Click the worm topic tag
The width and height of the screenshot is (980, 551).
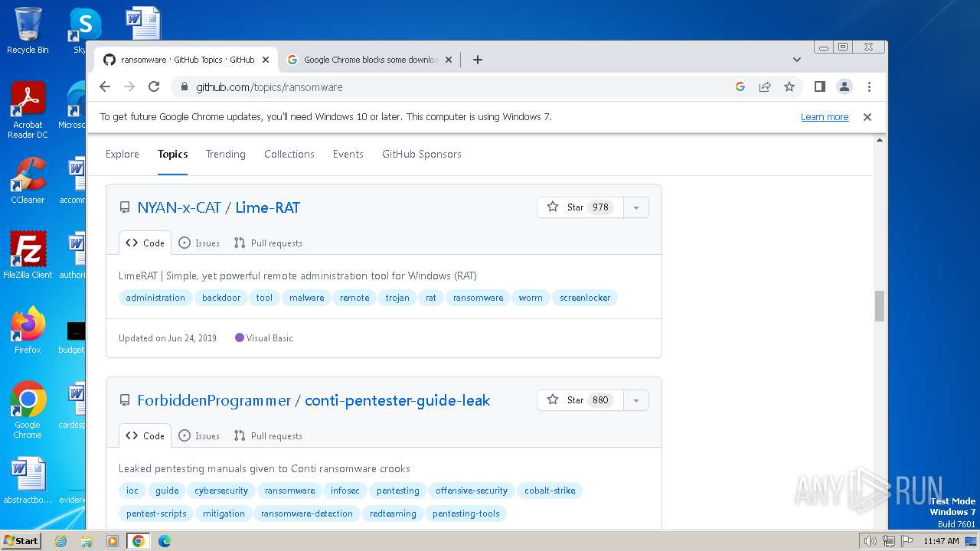click(531, 298)
